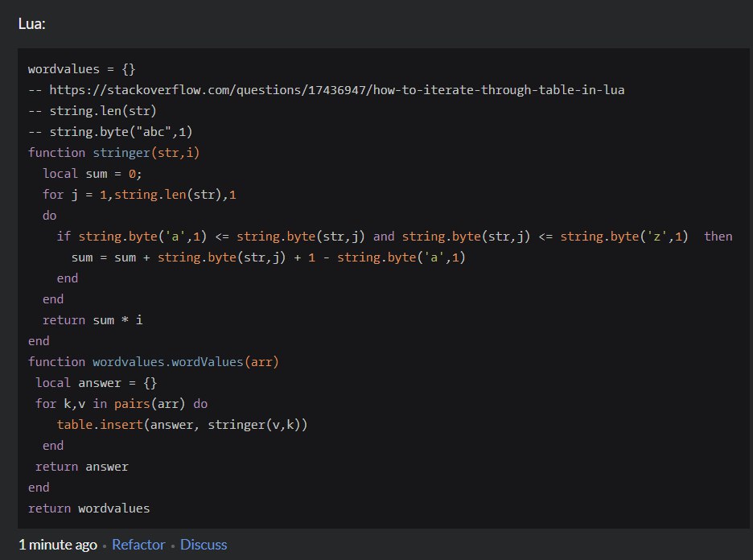Click the stackoverflow URL comment line
This screenshot has height=560, width=753.
(x=326, y=90)
